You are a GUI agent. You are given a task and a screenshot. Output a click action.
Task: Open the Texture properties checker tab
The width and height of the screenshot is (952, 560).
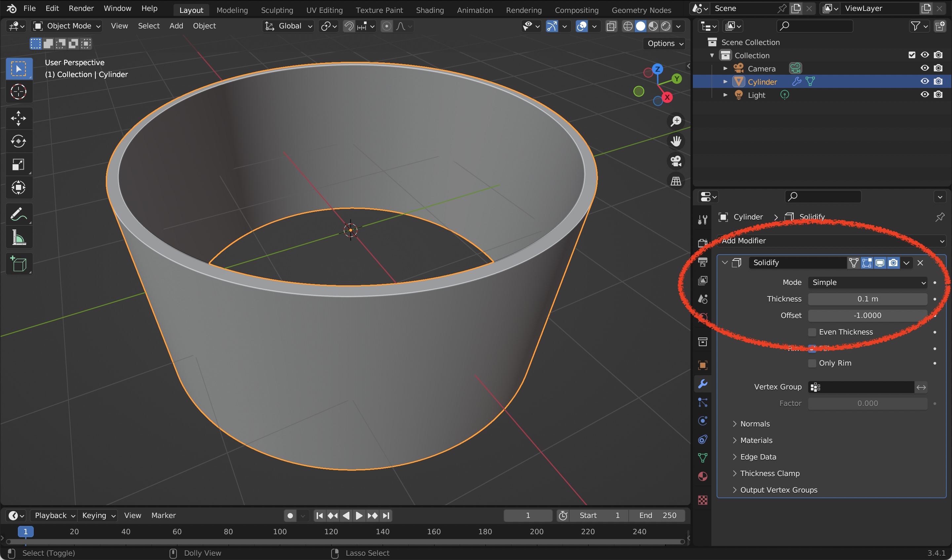click(703, 500)
